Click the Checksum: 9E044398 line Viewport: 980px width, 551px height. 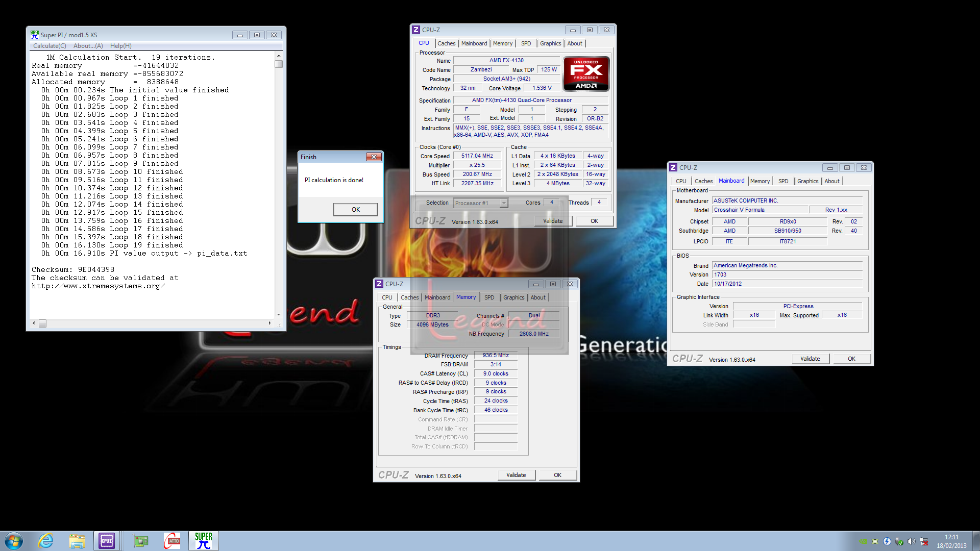tap(73, 269)
